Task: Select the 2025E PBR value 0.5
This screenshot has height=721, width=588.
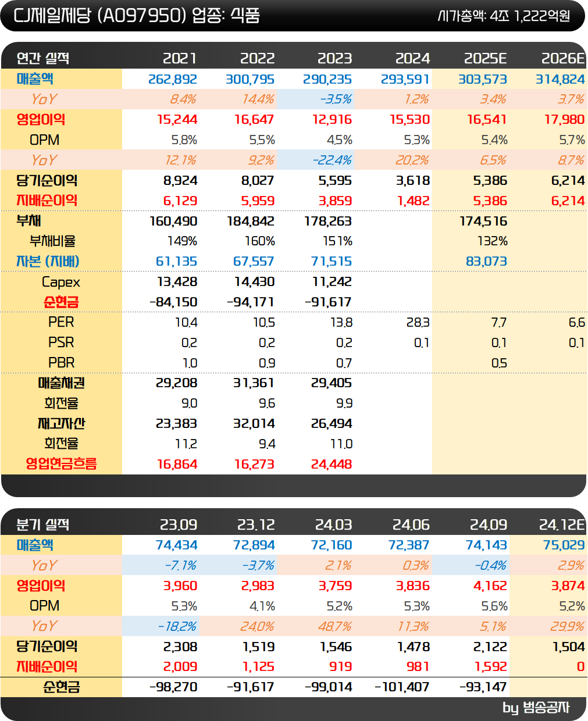Action: tap(499, 363)
